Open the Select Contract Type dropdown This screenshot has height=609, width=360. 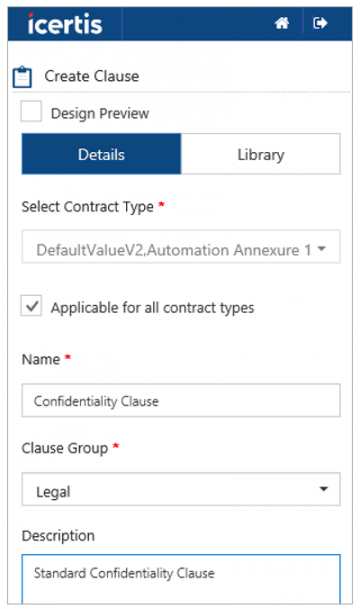[x=181, y=247]
